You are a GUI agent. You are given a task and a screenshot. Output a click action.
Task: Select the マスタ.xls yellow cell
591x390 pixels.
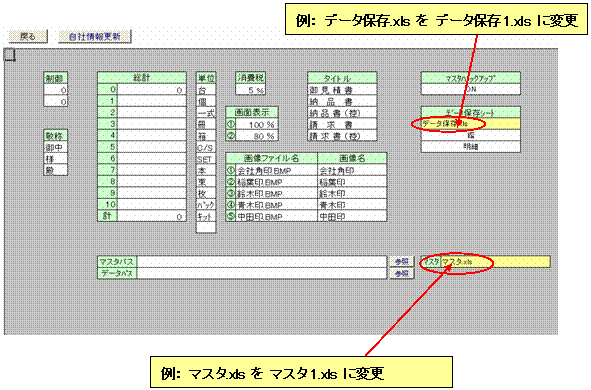[495, 262]
